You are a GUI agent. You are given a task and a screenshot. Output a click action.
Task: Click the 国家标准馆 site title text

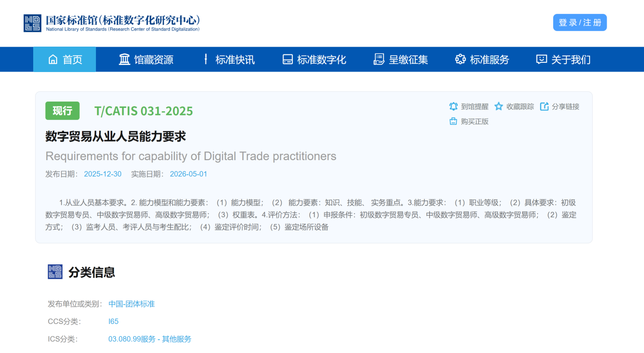123,20
